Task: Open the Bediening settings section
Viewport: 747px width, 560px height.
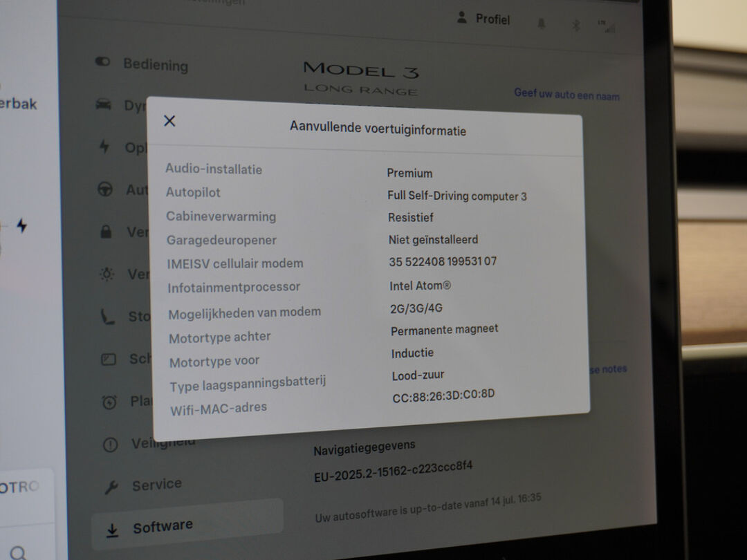Action: (x=142, y=64)
